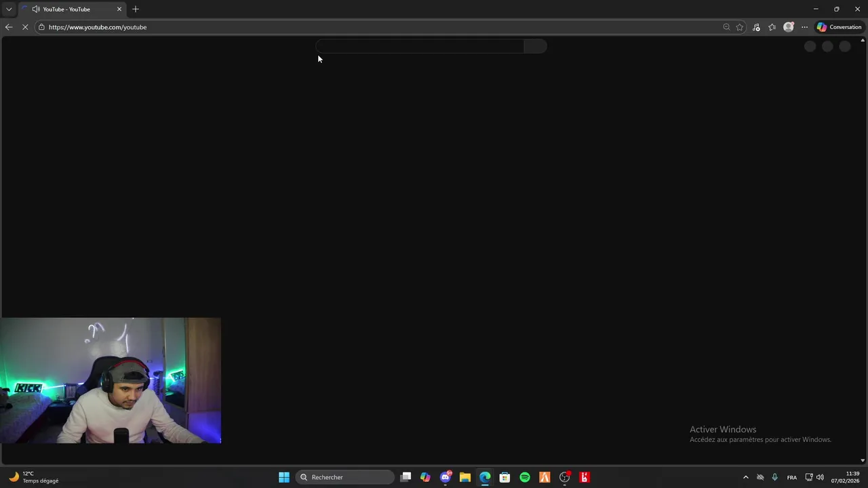Open the tab actions chevron menu
Viewport: 868px width, 488px height.
(9, 9)
